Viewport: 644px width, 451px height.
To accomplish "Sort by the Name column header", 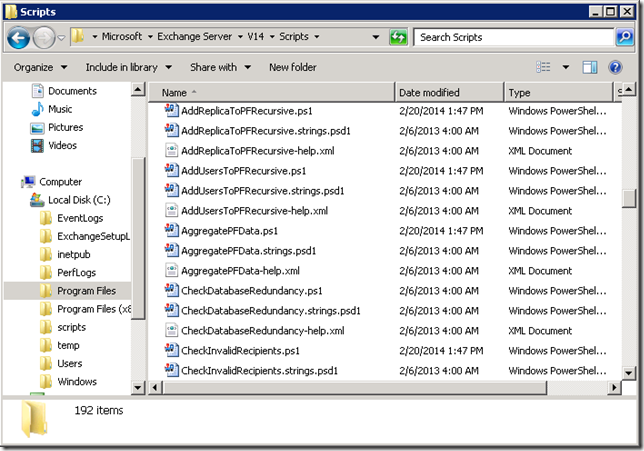I will coord(271,92).
